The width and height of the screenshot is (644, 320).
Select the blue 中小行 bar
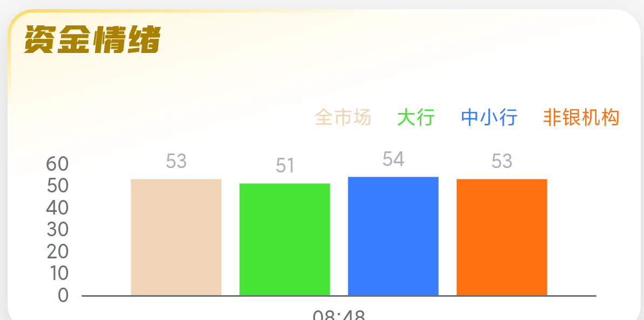[393, 236]
